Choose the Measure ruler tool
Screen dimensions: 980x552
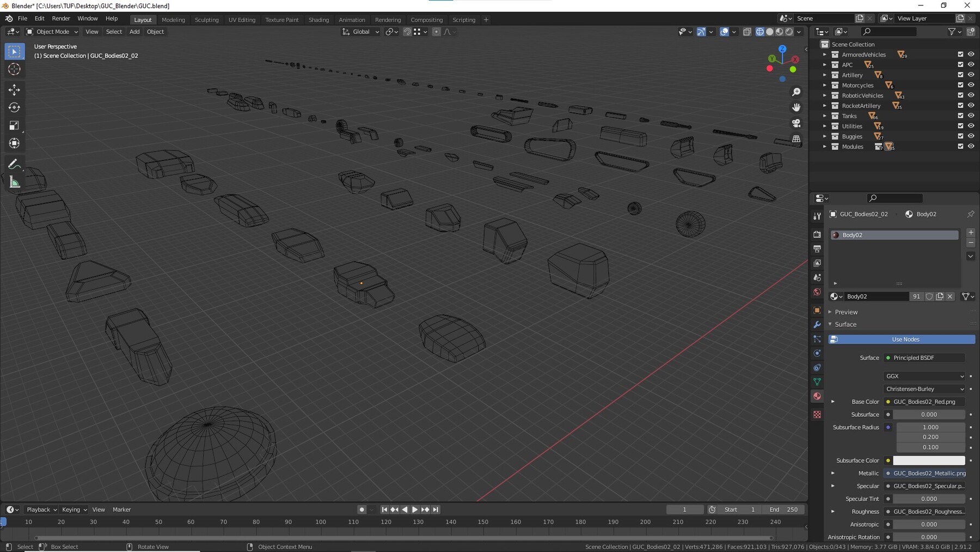(x=14, y=183)
